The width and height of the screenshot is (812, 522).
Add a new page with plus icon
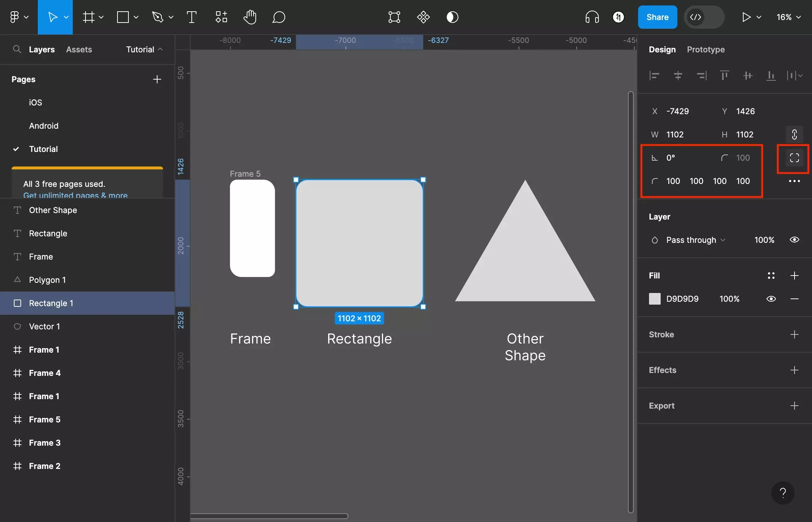click(x=157, y=79)
